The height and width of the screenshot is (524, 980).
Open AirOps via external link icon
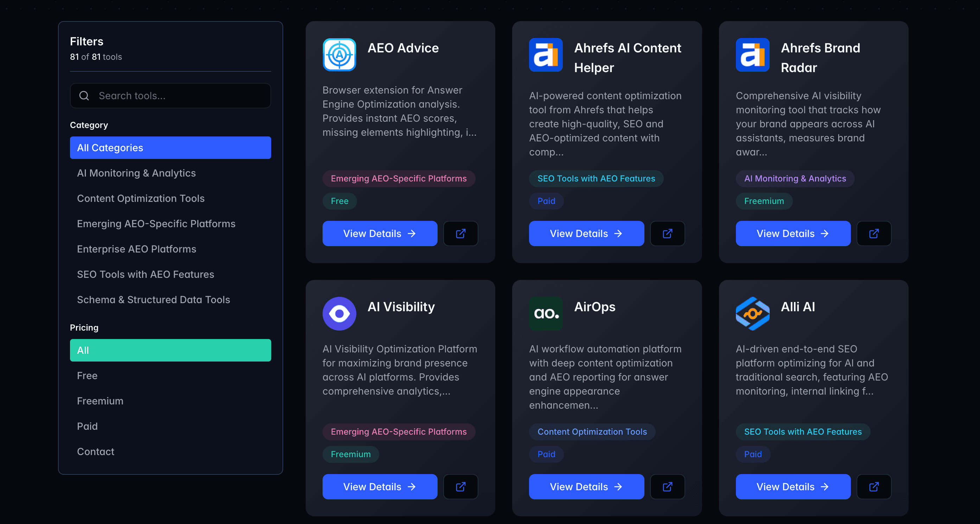coord(667,486)
